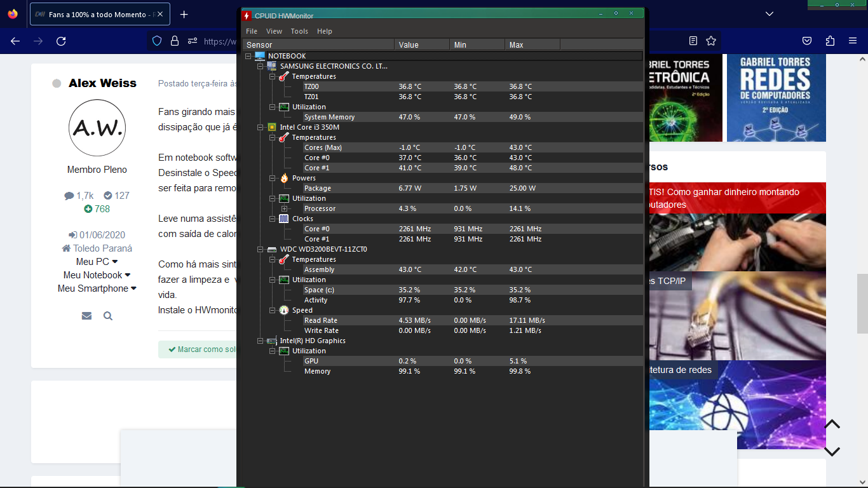
Task: Open the Help menu in HWMonitor
Action: click(x=325, y=31)
